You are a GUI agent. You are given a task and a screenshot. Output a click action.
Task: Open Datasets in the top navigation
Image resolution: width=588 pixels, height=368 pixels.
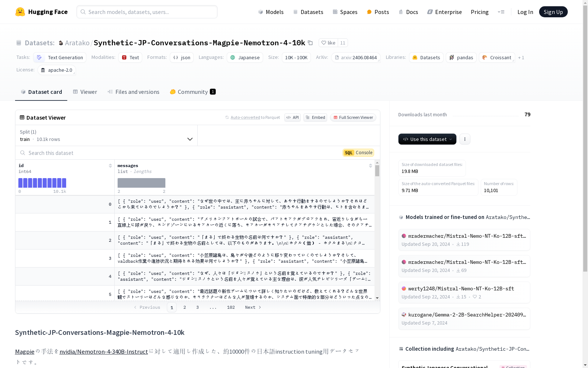308,12
